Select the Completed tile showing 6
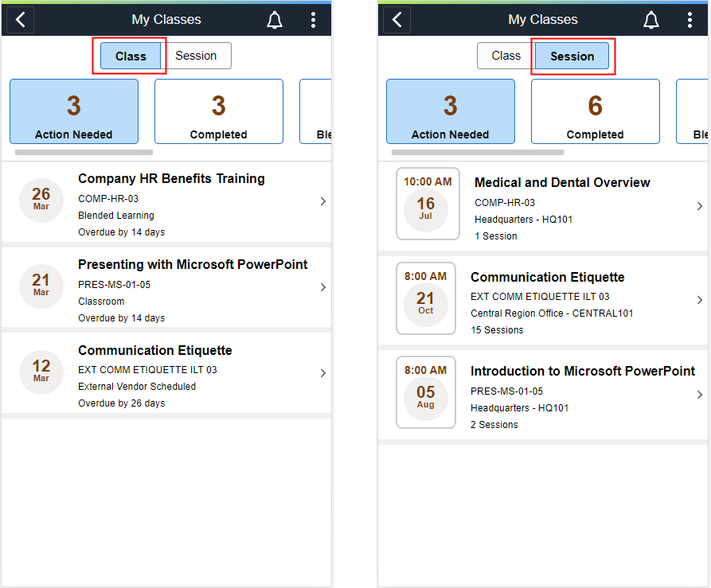 point(595,111)
